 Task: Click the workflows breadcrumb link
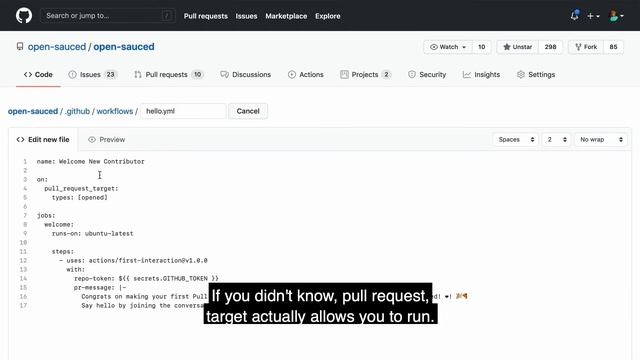pos(115,111)
